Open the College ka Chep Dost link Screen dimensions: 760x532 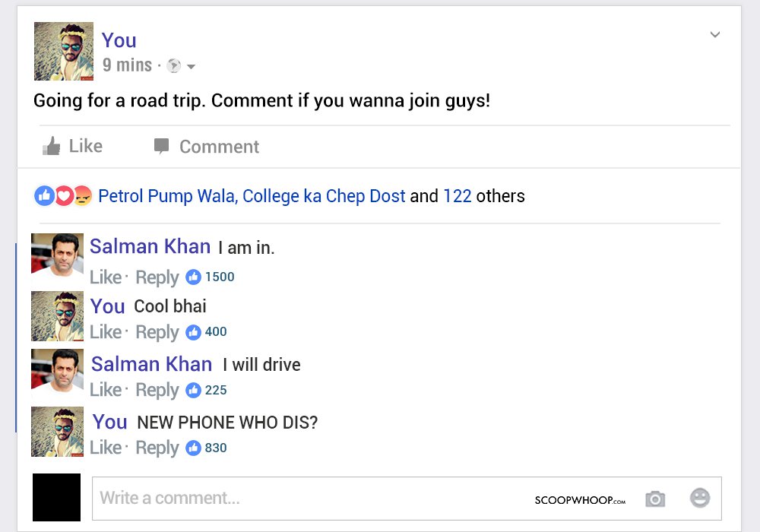324,196
